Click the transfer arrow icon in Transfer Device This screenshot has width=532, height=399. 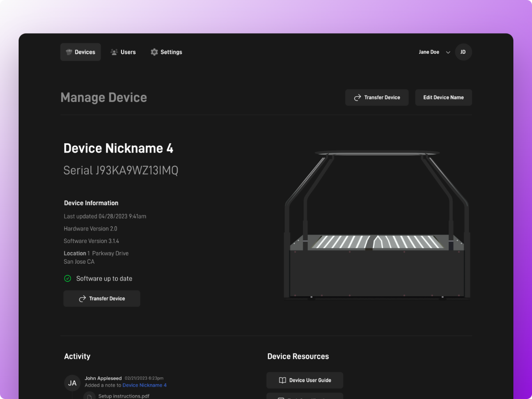point(358,97)
